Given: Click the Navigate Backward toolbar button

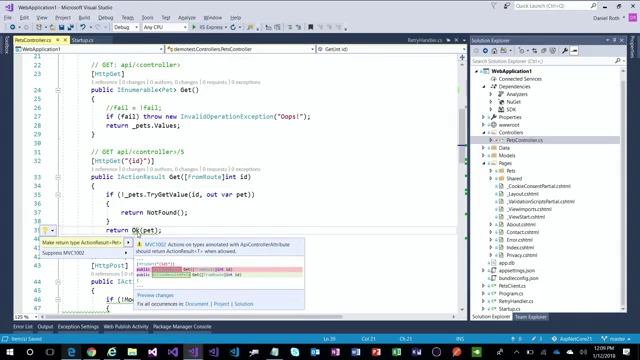Looking at the screenshot, I should point(13,27).
